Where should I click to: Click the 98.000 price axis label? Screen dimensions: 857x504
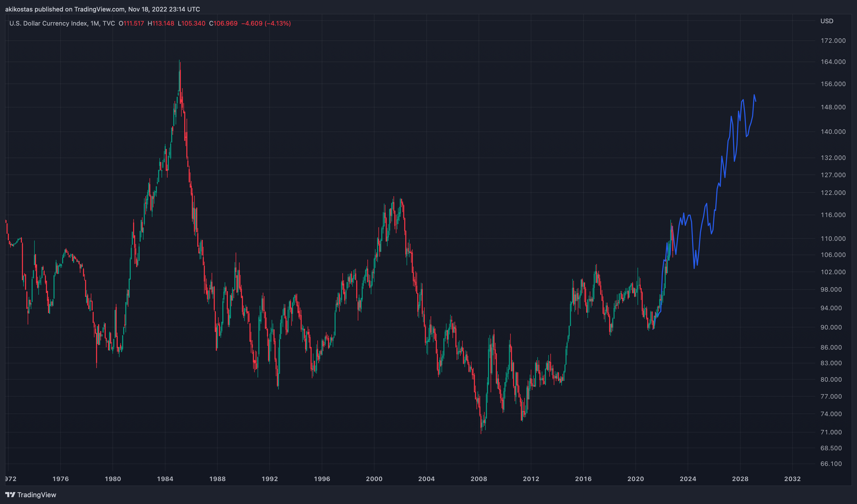click(831, 290)
